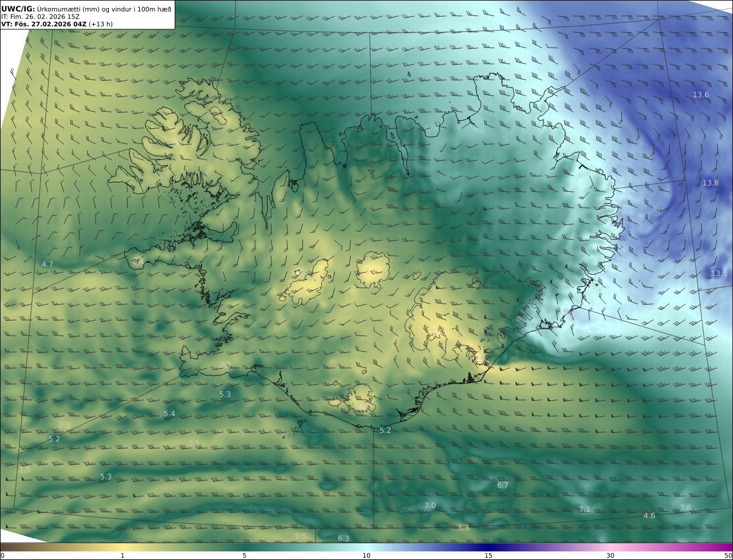
Task: Click the colour scale tick label 5
Action: 245,556
